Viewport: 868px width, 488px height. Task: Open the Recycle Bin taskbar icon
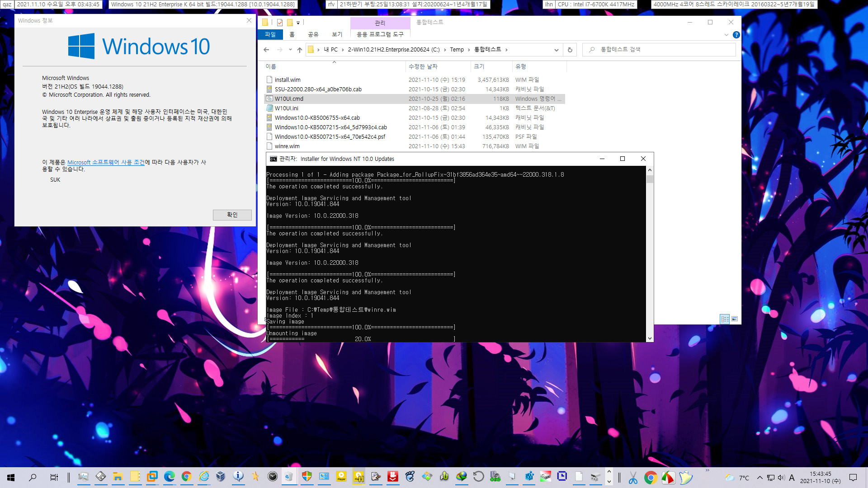pos(289,477)
